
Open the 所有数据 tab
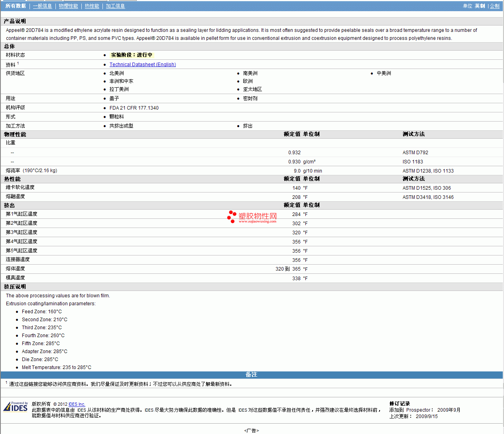coord(16,6)
